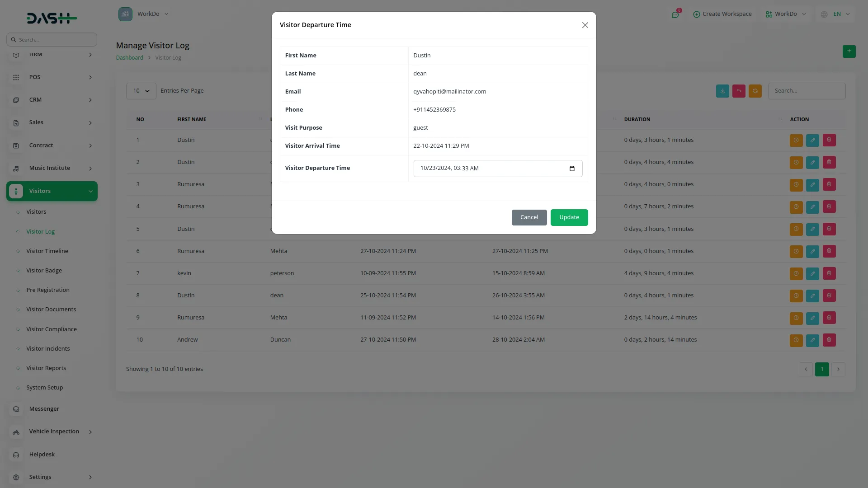Viewport: 868px width, 488px height.
Task: Open Pre Registration in sidebar
Action: point(48,290)
